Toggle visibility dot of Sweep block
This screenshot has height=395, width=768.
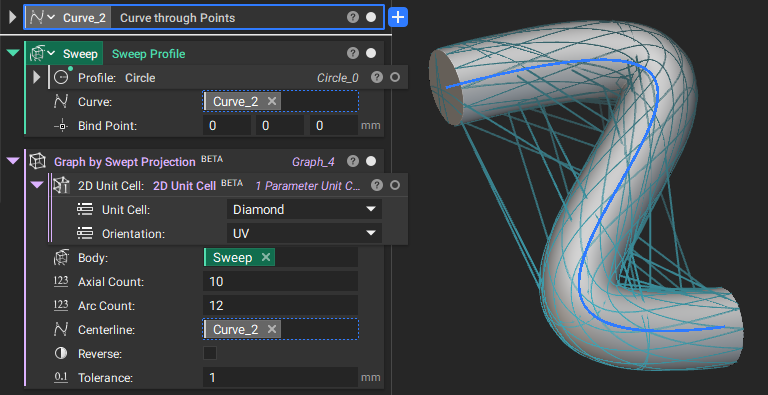tap(371, 53)
